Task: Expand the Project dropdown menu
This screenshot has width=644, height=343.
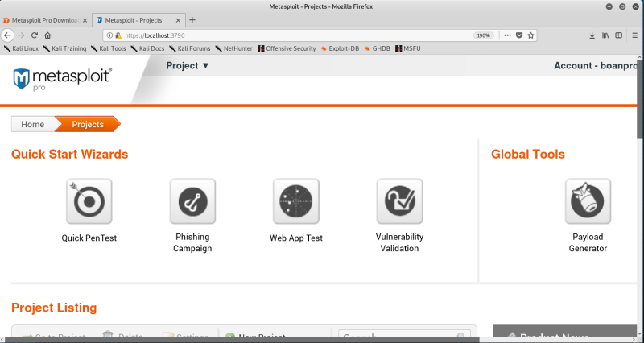Action: (188, 66)
